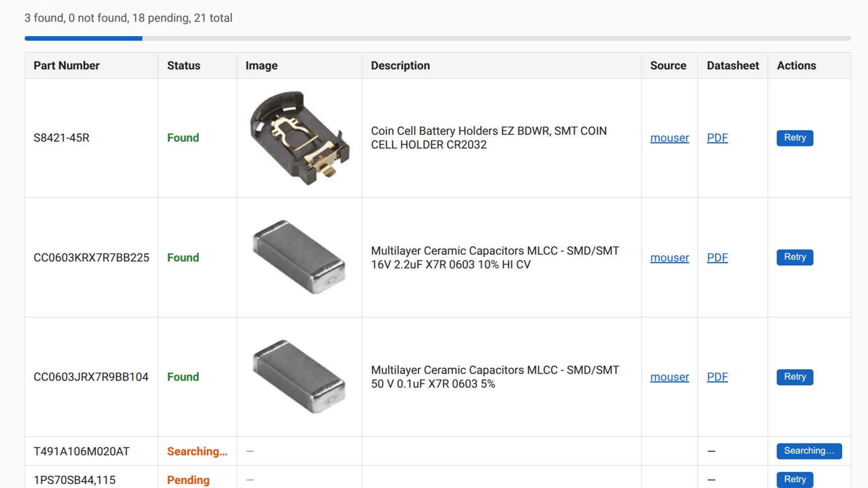Follow mouser link for 0.1uF capacitor
This screenshot has height=488, width=868.
point(669,377)
